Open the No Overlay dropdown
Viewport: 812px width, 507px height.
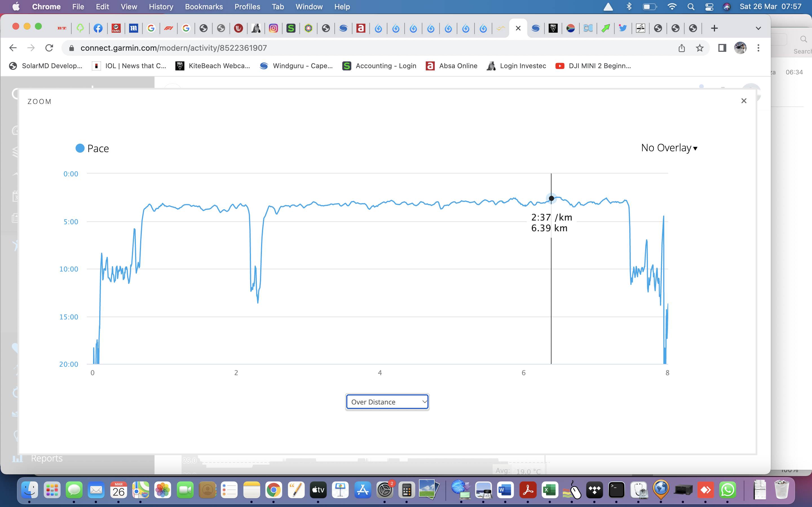(669, 148)
